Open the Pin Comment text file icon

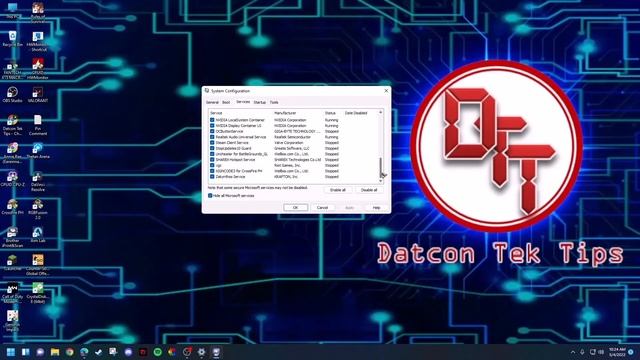pyautogui.click(x=38, y=124)
